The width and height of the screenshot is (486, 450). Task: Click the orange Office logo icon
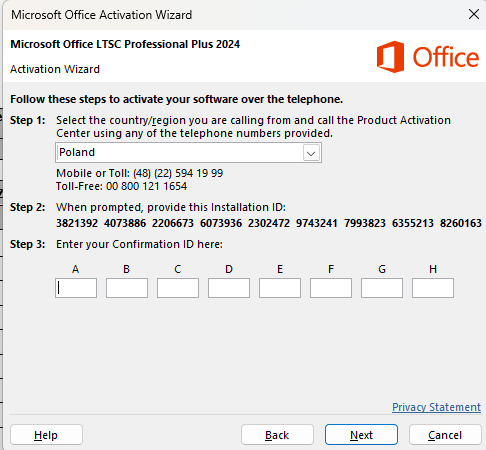[x=390, y=57]
